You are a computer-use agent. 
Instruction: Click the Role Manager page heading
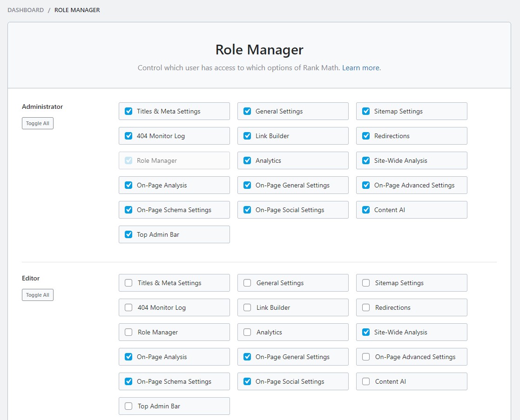259,50
